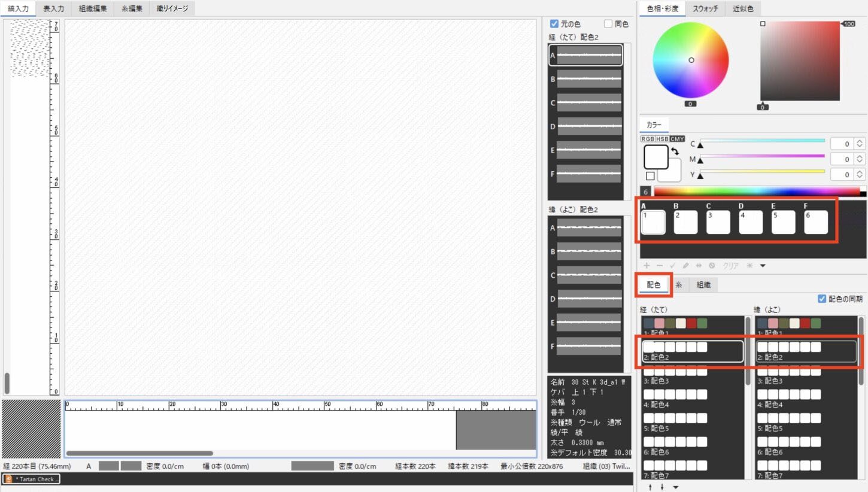Click the down arrow below the 配色 list
Image resolution: width=868 pixels, height=492 pixels.
click(662, 487)
